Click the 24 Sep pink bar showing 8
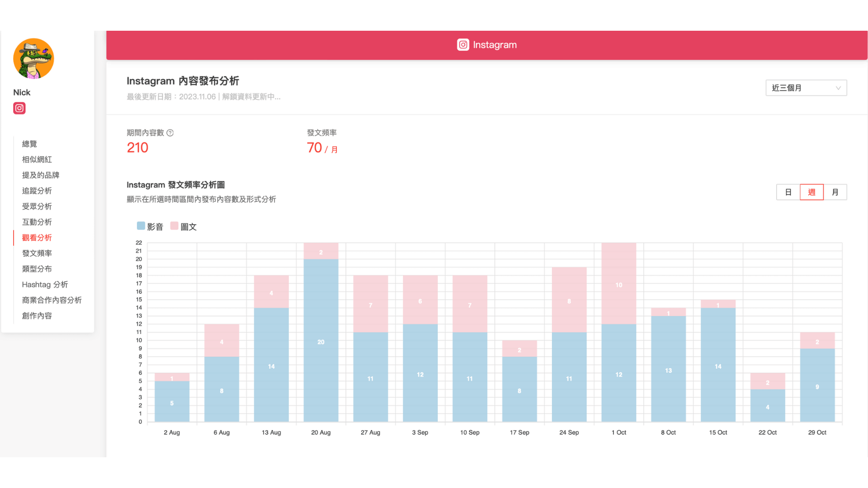 pos(569,300)
